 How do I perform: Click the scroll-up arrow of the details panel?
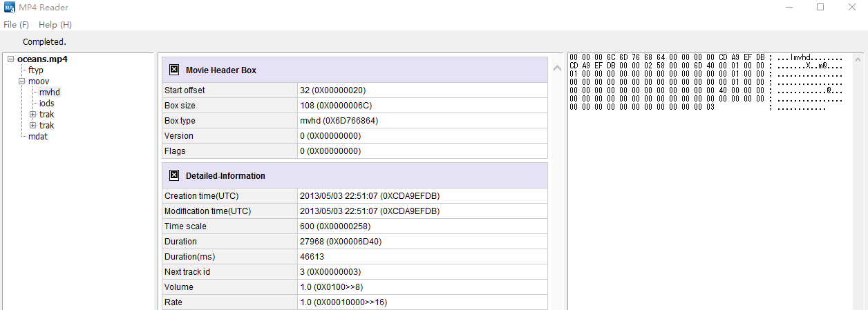(x=557, y=68)
